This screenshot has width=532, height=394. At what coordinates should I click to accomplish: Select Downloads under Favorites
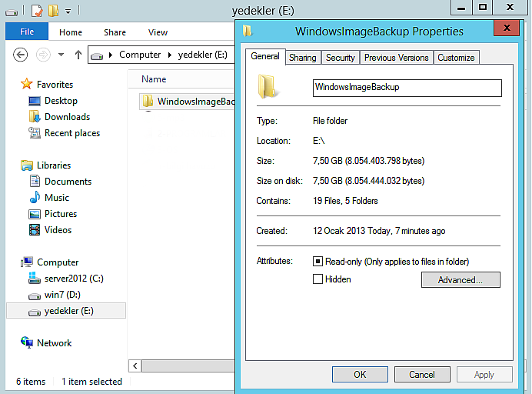point(67,117)
